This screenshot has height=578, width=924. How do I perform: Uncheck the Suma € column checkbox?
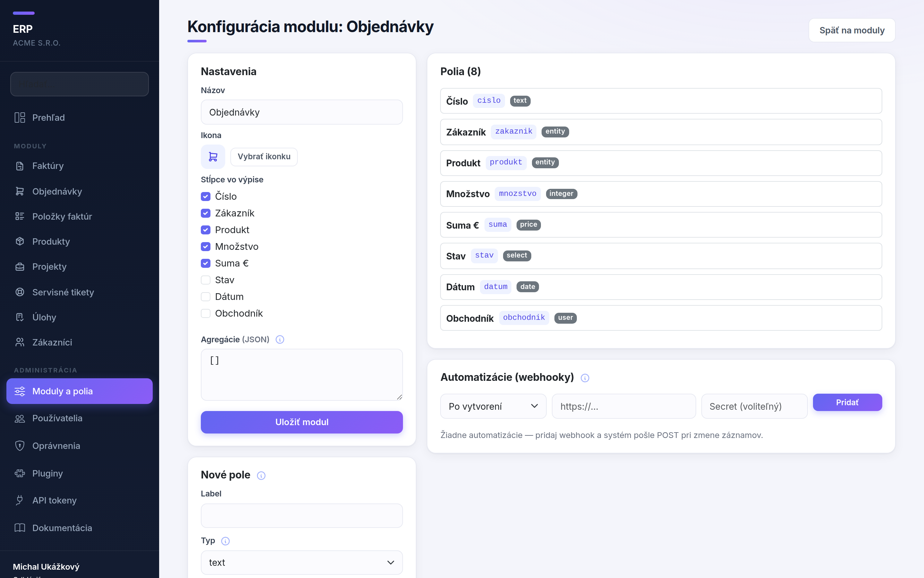[x=206, y=263]
